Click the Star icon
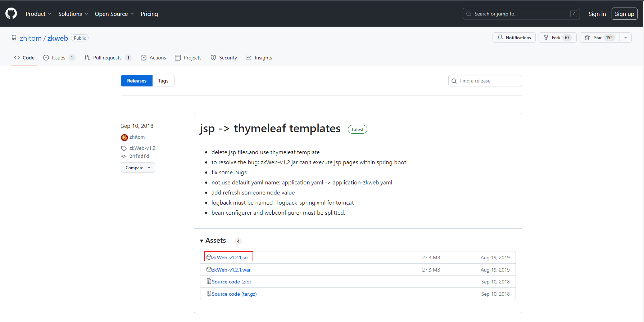 pos(587,37)
